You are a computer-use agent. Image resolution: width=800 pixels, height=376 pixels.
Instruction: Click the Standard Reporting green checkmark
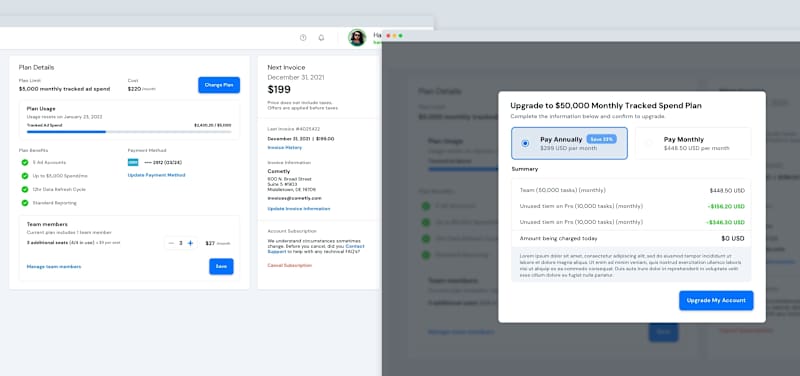pos(24,203)
